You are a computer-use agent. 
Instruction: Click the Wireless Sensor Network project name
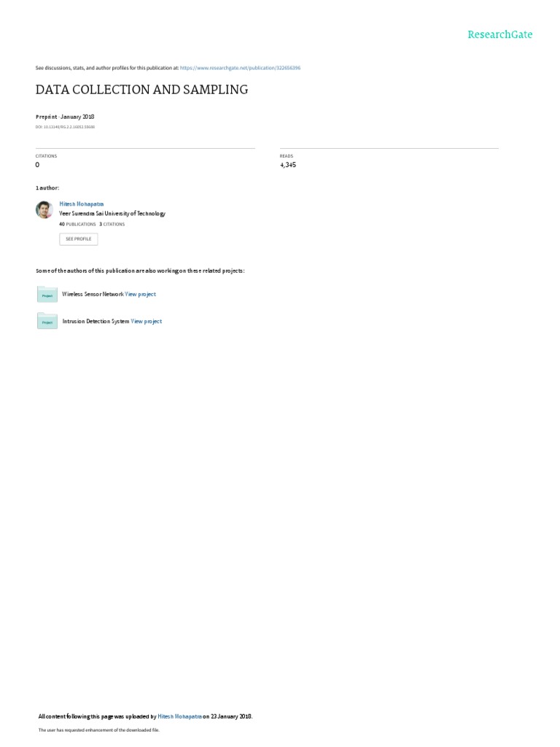point(93,295)
